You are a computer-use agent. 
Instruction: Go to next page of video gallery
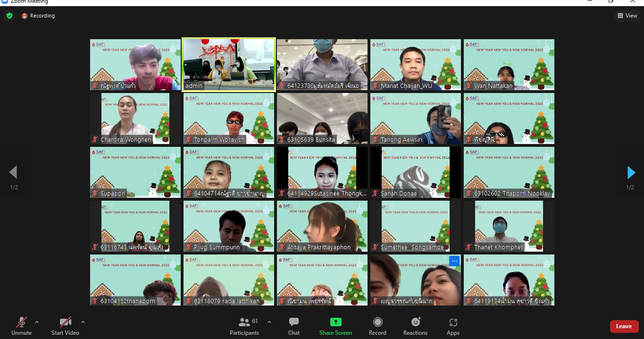pyautogui.click(x=631, y=173)
